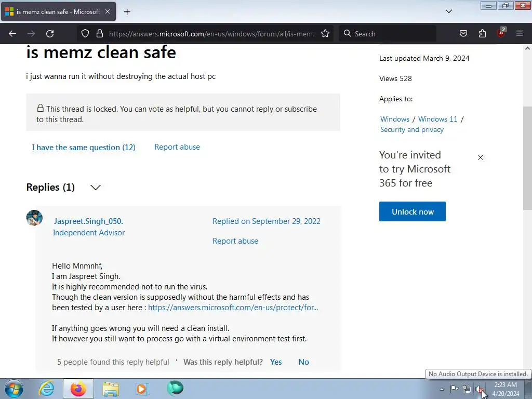Open the answers.microsoft.com protect forum link
Viewport: 532px width, 399px height.
tap(233, 308)
